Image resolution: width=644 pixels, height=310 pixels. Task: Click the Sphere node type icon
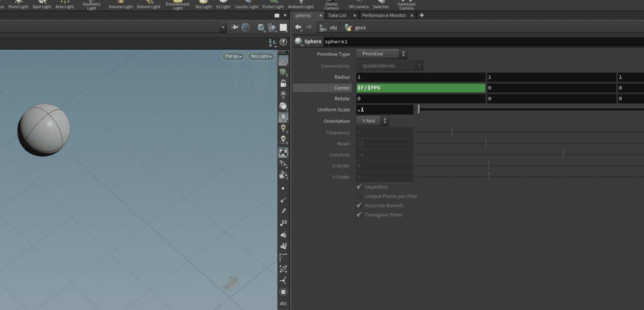point(299,42)
